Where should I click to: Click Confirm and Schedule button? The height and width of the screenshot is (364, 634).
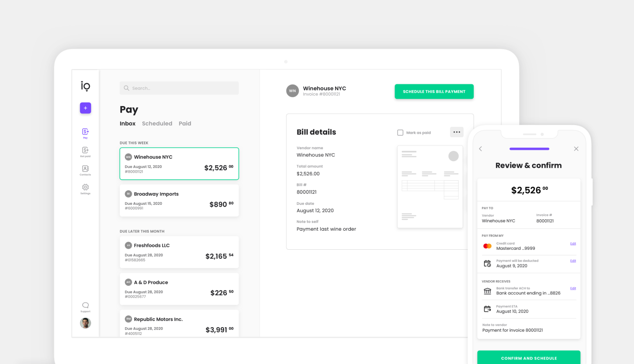529,358
